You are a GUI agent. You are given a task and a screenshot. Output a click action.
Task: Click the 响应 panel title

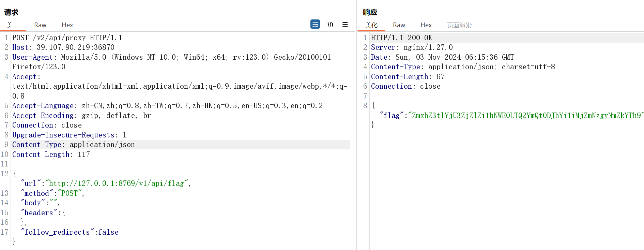(370, 12)
